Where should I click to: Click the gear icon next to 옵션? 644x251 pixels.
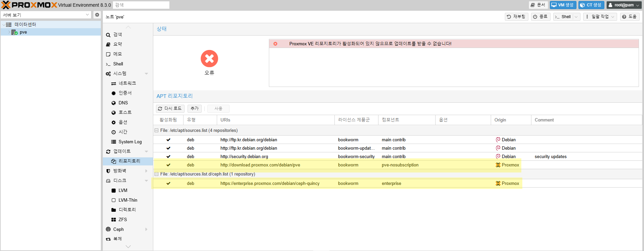click(x=114, y=122)
